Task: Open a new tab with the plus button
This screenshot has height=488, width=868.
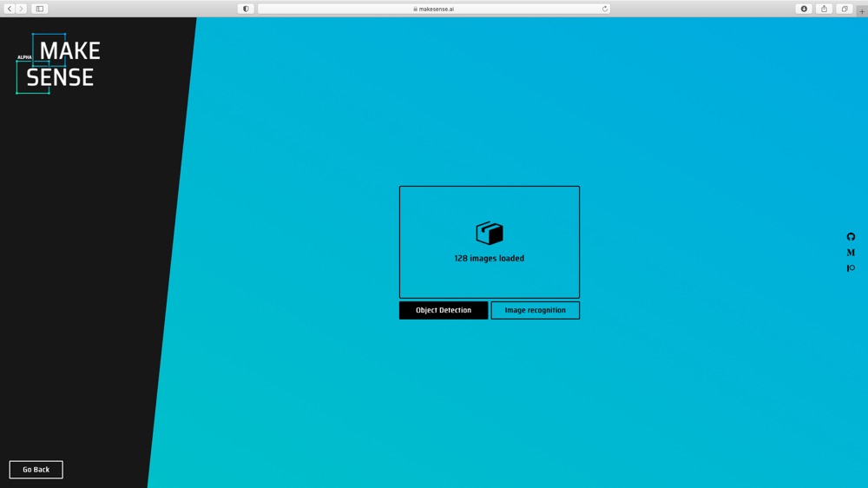Action: coord(862,11)
